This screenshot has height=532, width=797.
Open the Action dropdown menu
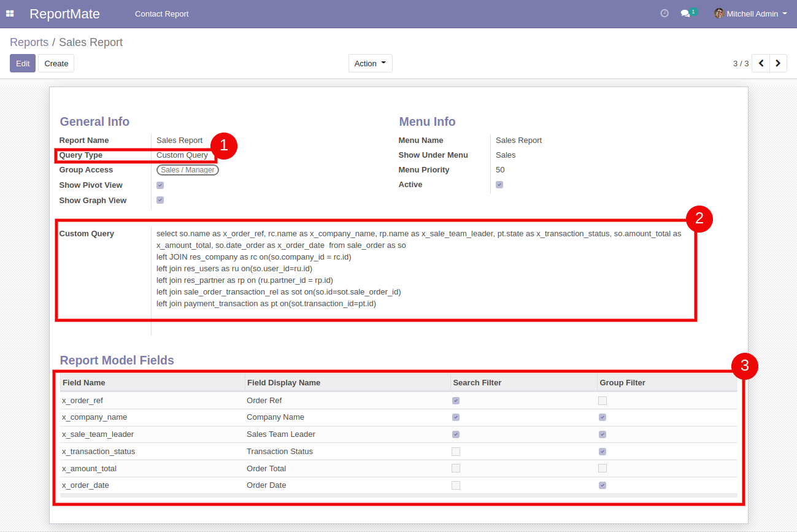pyautogui.click(x=370, y=63)
